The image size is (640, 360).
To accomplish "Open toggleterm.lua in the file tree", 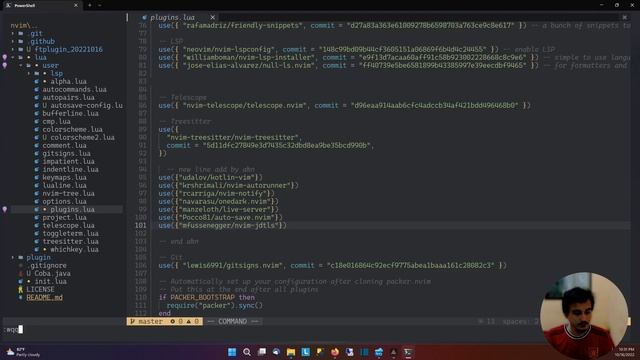I will 70,233.
